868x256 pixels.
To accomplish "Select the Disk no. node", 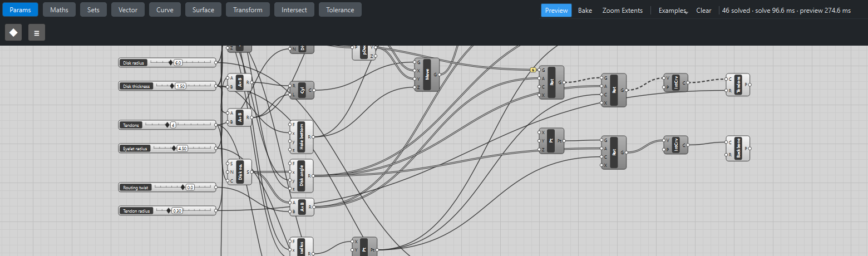I will [x=240, y=173].
